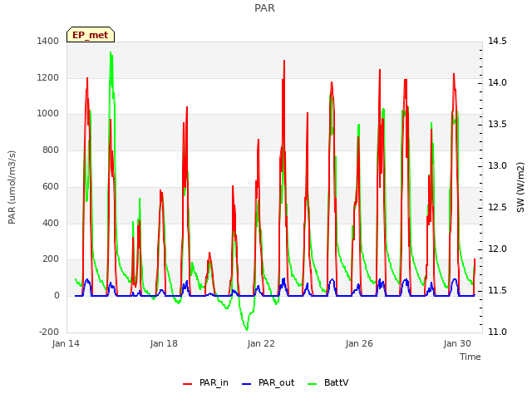The image size is (532, 399).
Task: Click the blue PAR_out legend swatch
Action: 246,383
